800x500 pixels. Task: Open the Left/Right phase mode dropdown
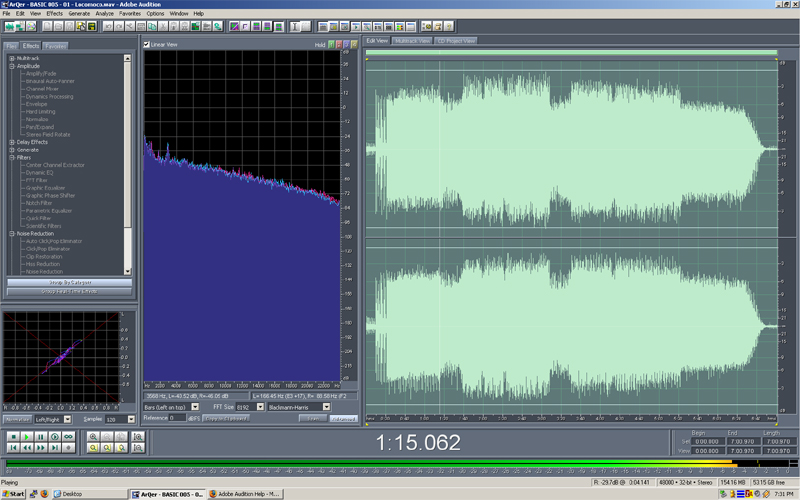point(67,419)
